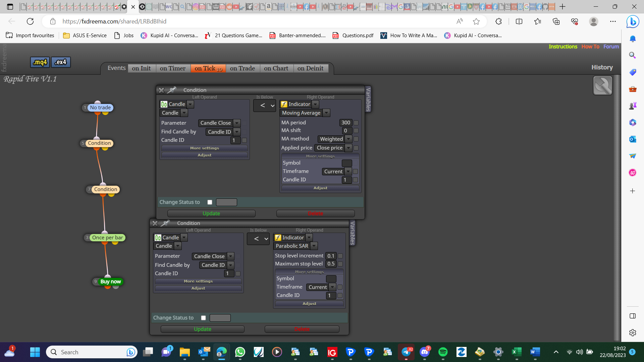Open Discord from the taskbar
644x362 pixels.
point(425,352)
